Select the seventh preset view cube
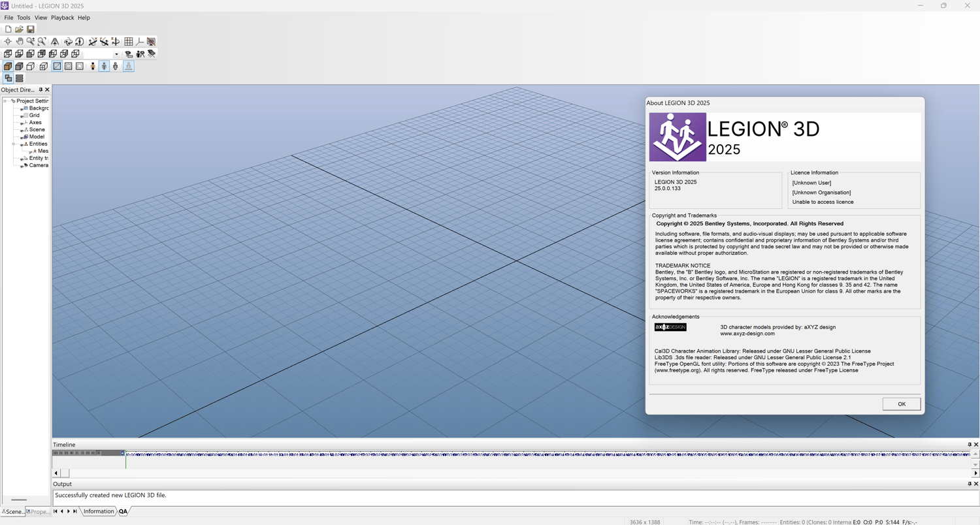Screen dimensions: 980x525 point(75,54)
